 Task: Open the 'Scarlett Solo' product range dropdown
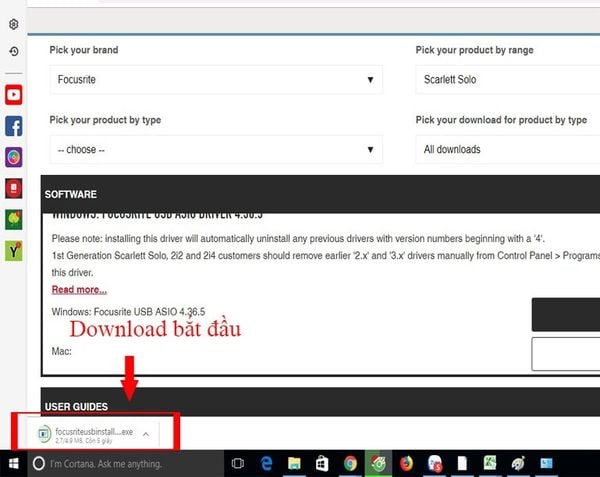pyautogui.click(x=508, y=80)
